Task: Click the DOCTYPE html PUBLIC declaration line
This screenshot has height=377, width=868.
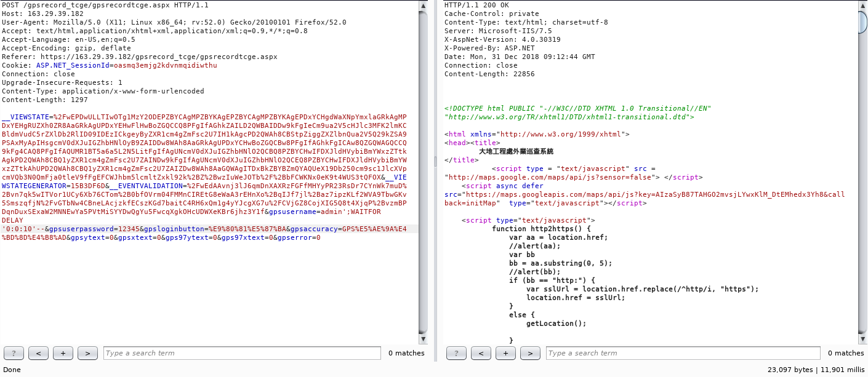Action: click(x=577, y=108)
